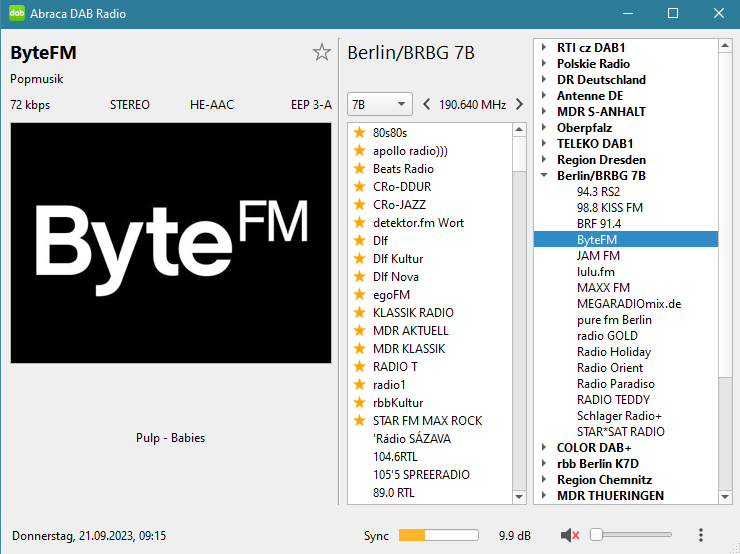Image resolution: width=740 pixels, height=554 pixels.
Task: Click ensemble tree scrollbar up arrow
Action: click(725, 46)
